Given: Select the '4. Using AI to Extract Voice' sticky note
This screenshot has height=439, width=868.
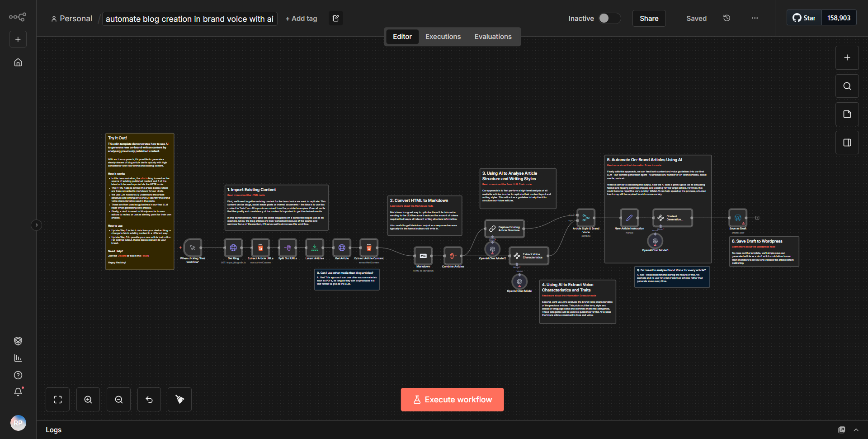Looking at the screenshot, I should pos(578,301).
